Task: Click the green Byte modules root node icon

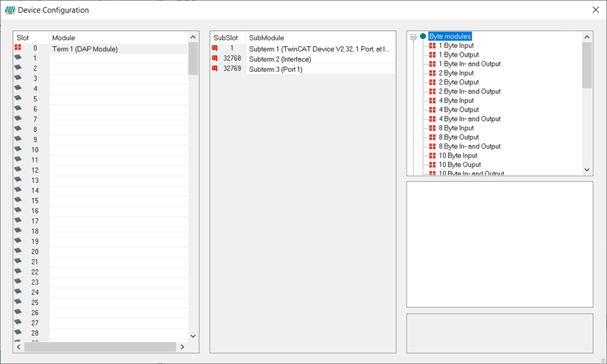Action: click(x=422, y=36)
